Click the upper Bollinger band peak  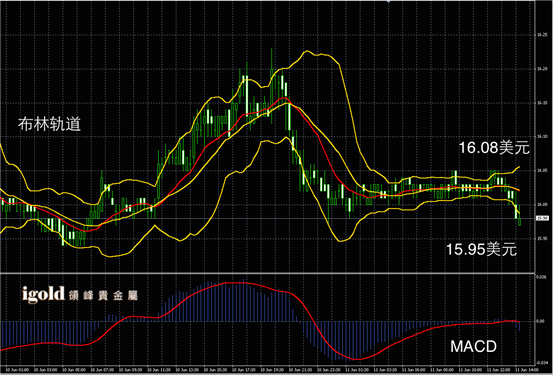[x=307, y=52]
